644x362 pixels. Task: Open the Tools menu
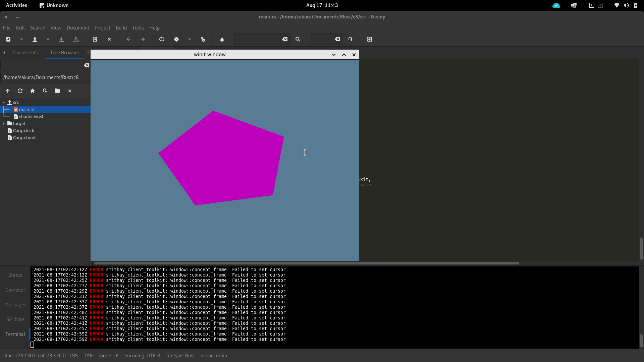(x=138, y=28)
